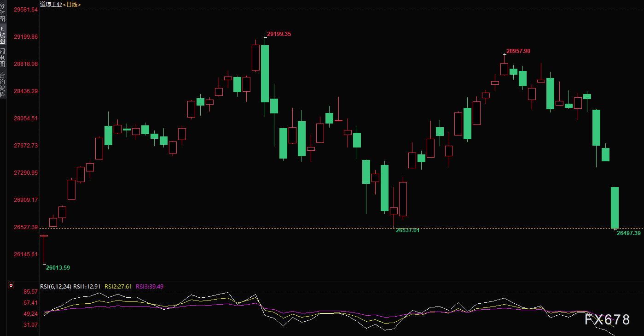The width and height of the screenshot is (644, 336).
Task: Click the 28054.51 axis value
Action: tap(26, 118)
